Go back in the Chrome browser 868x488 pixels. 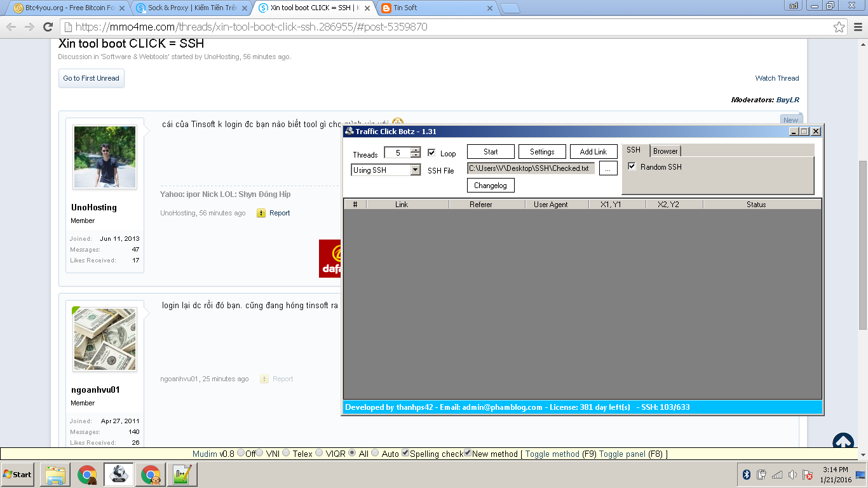point(10,27)
